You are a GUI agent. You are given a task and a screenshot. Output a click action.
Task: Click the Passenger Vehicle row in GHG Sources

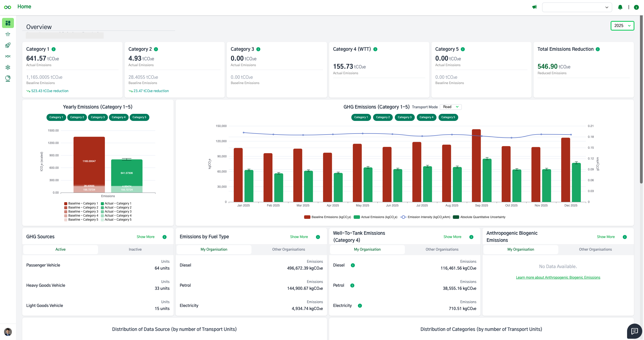(98, 265)
